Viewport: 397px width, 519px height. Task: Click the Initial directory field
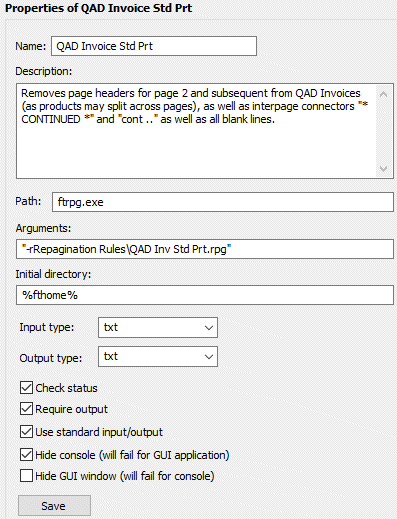(x=205, y=295)
